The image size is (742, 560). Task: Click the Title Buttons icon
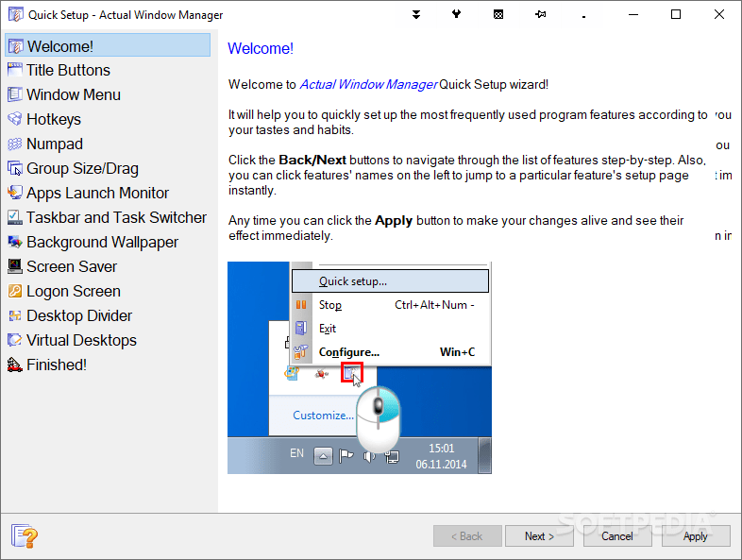click(15, 70)
